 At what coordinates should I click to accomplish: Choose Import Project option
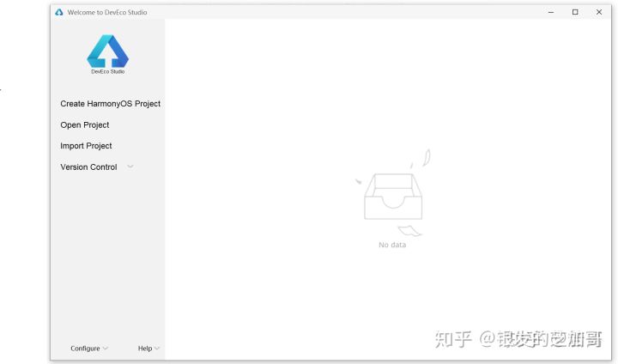pyautogui.click(x=86, y=146)
